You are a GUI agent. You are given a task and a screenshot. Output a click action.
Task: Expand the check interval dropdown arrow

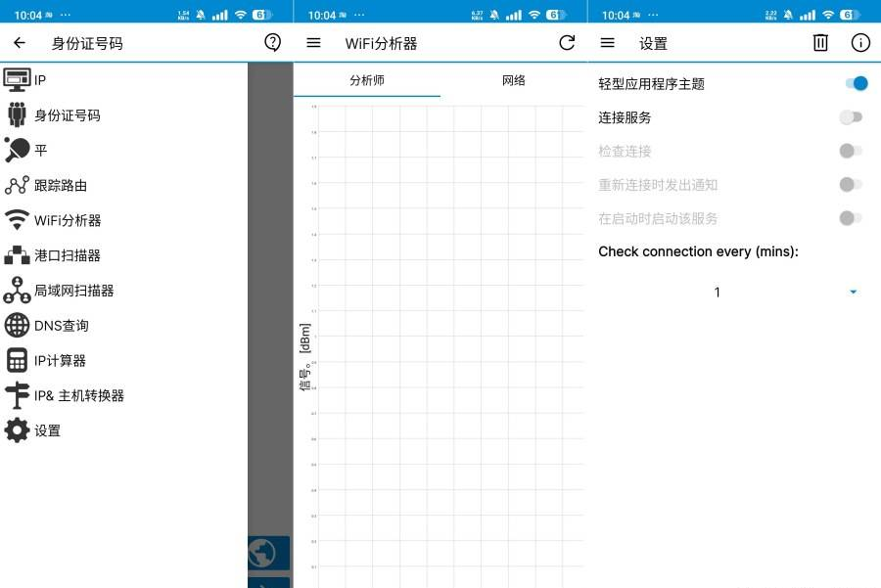853,292
